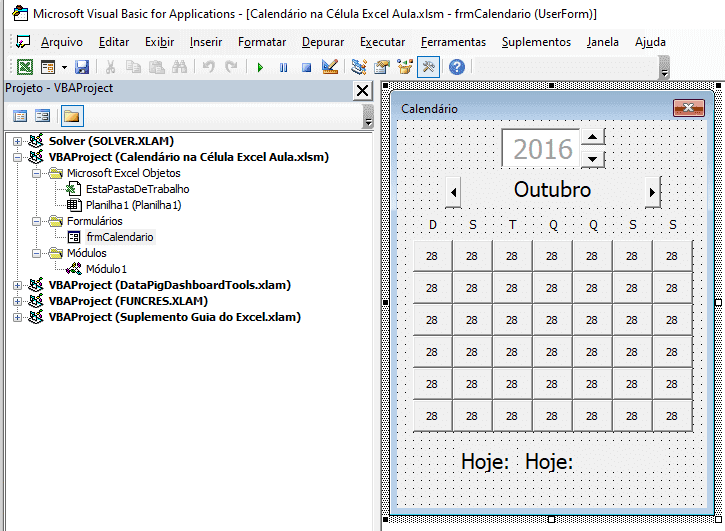
Task: Toggle the Toolbox hammer-and-wrench icon
Action: click(428, 67)
